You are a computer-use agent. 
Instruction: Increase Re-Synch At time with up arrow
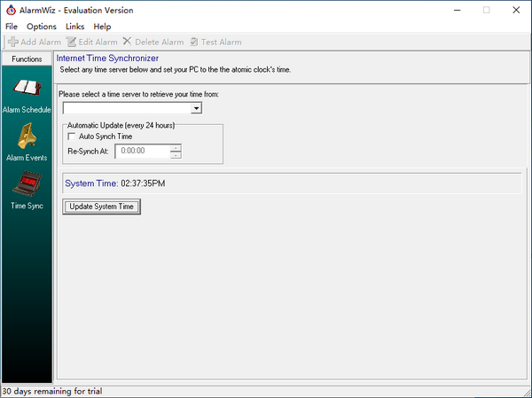pos(176,148)
